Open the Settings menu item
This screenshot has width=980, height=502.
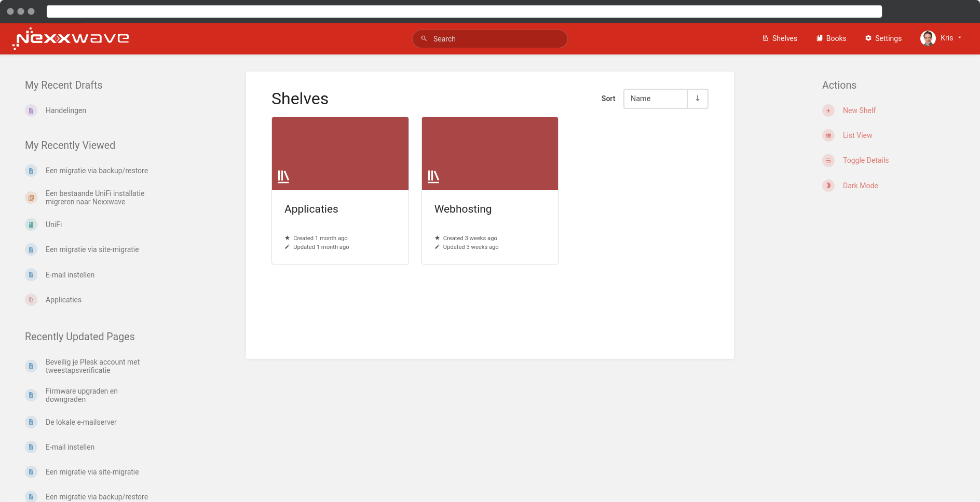coord(883,38)
